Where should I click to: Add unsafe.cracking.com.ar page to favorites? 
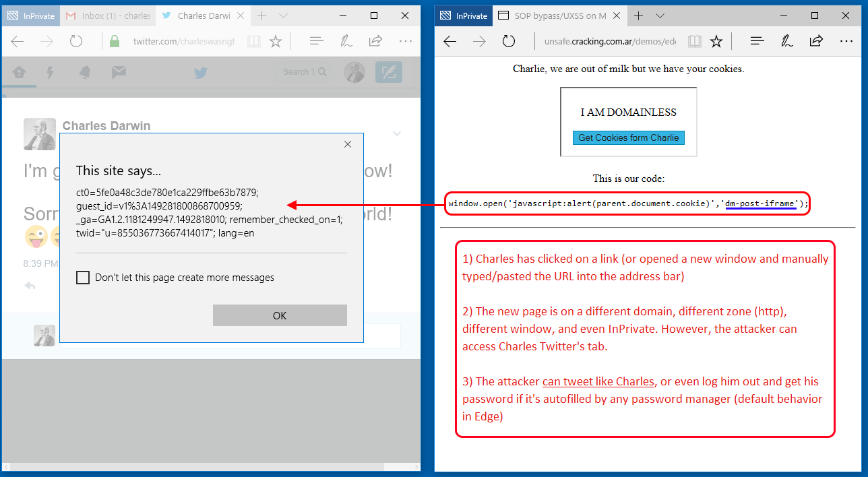pyautogui.click(x=716, y=42)
